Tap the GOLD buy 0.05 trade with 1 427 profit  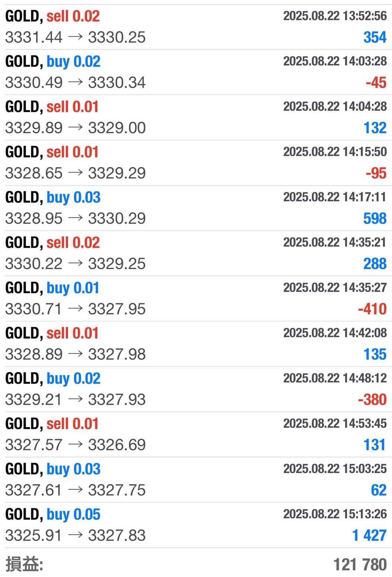click(x=196, y=525)
